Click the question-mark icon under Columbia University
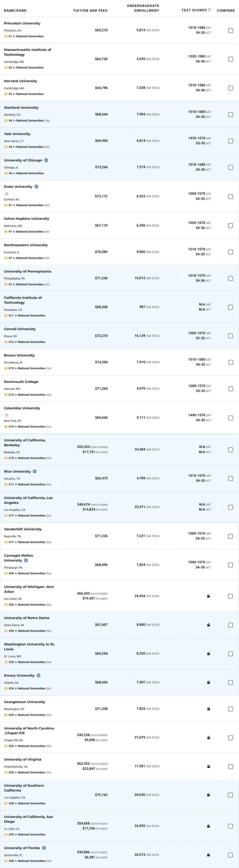The height and width of the screenshot is (868, 239). [7, 416]
